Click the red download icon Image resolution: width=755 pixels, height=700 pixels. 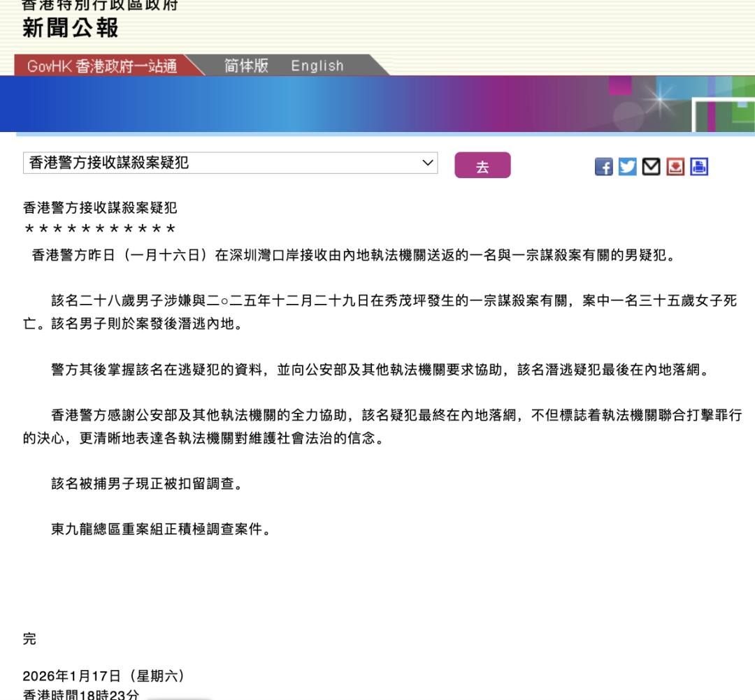[675, 166]
